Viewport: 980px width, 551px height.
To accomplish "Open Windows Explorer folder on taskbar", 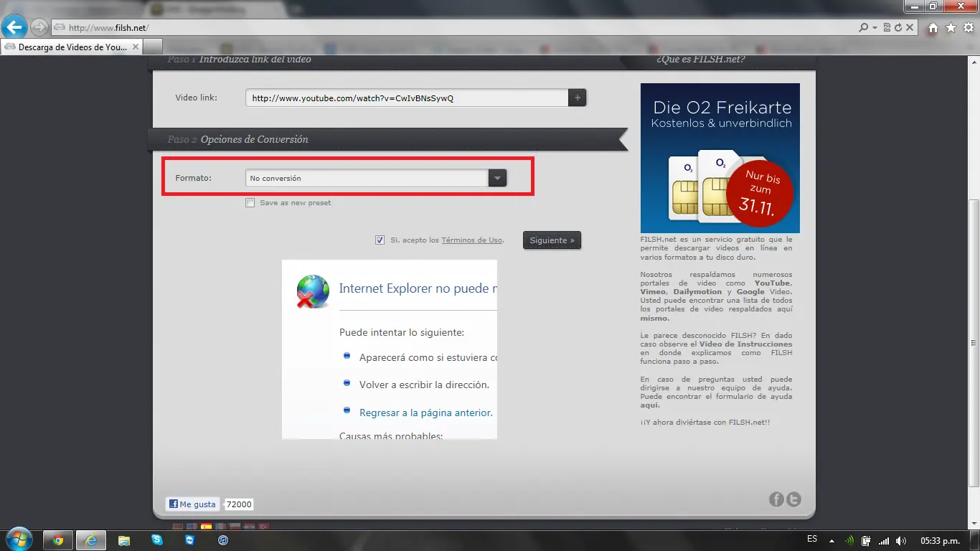I will (124, 540).
